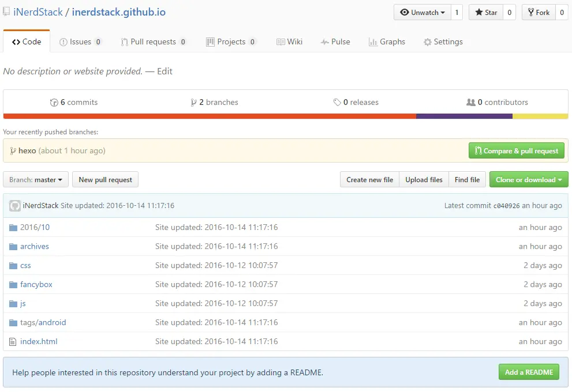
Task: Click the releases tag icon
Action: [337, 103]
